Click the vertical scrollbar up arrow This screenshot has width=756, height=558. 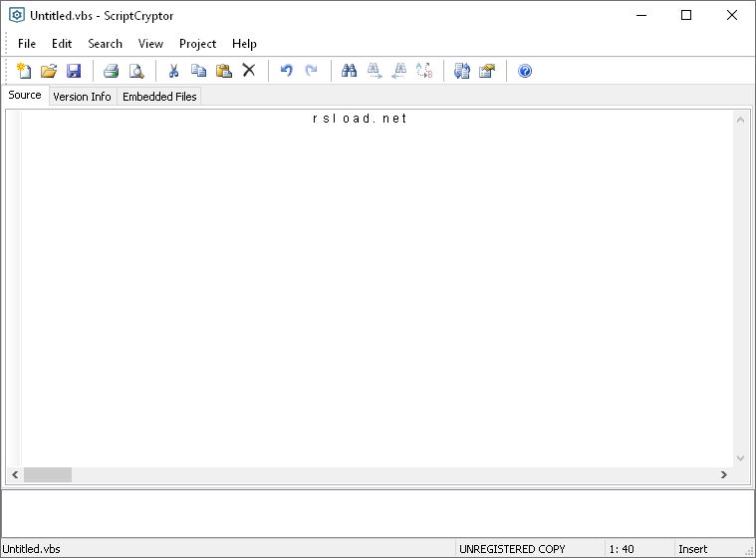tap(741, 120)
